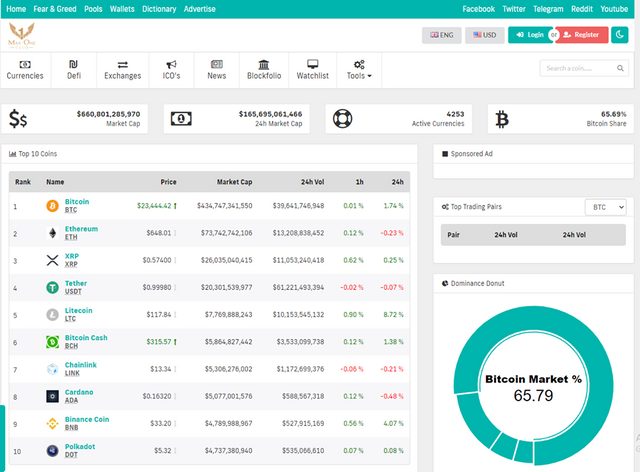Screen dimensions: 640x472
Task: Click the Polkadot coin icon
Action: tap(52, 451)
